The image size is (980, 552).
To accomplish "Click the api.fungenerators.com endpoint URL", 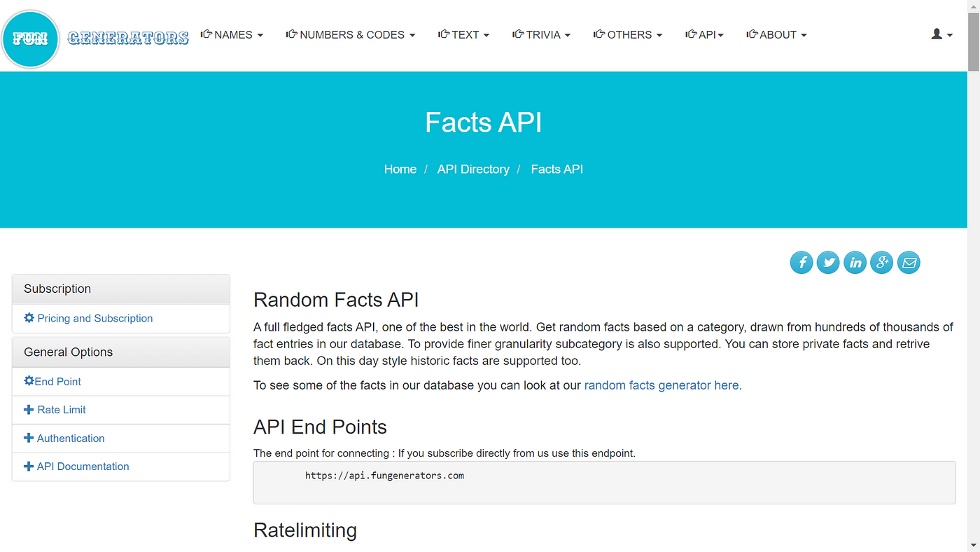I will tap(384, 476).
